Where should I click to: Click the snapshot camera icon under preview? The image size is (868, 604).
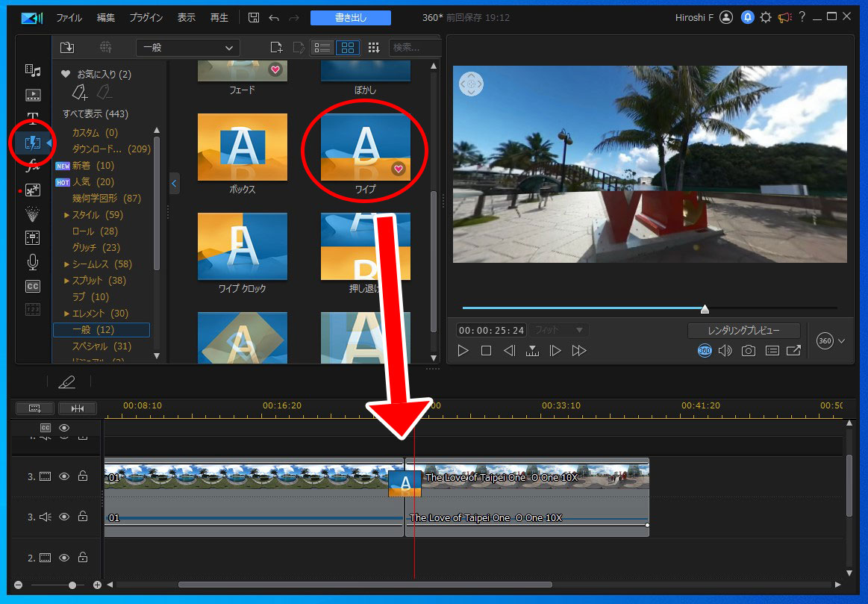click(x=748, y=351)
